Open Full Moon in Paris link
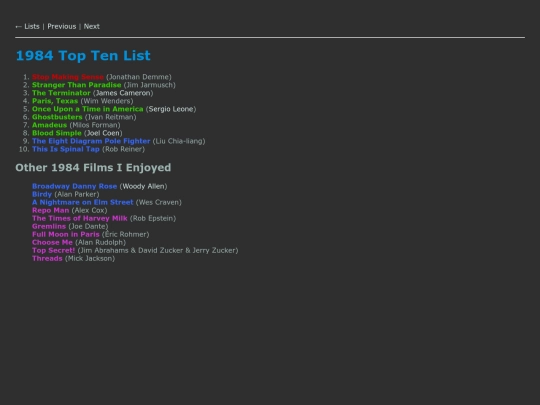Screen dimensions: 540x405 pos(66,234)
